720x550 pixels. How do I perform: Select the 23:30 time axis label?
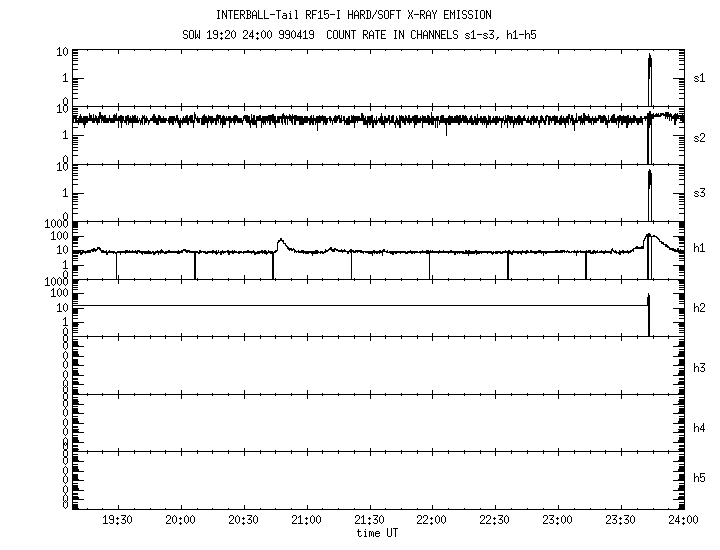pyautogui.click(x=620, y=521)
